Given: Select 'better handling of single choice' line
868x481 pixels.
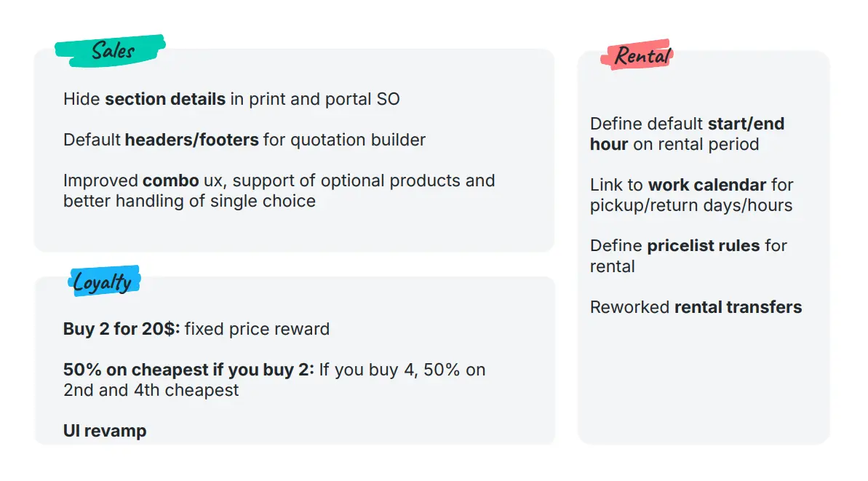Looking at the screenshot, I should [189, 202].
